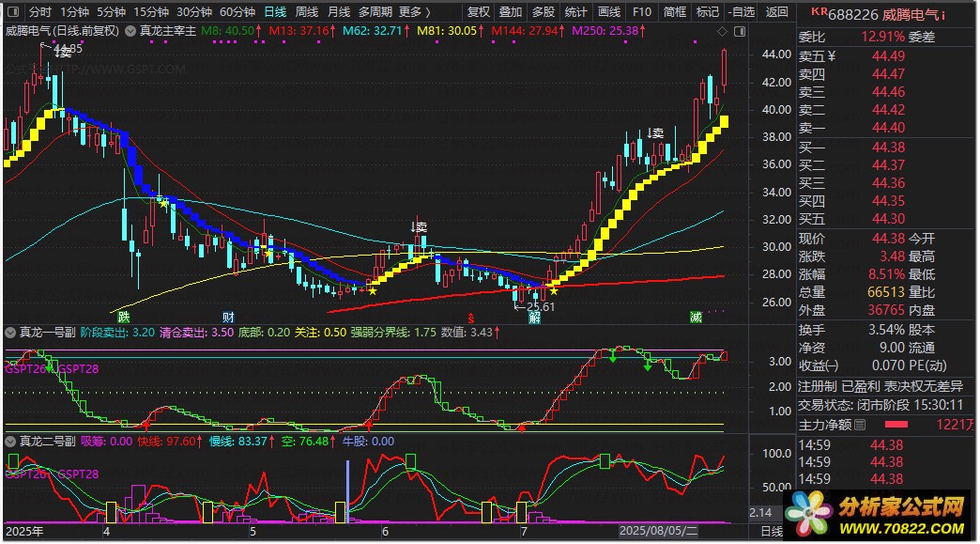Open 多周期 multi-period view
Image resolution: width=980 pixels, height=544 pixels.
point(375,12)
